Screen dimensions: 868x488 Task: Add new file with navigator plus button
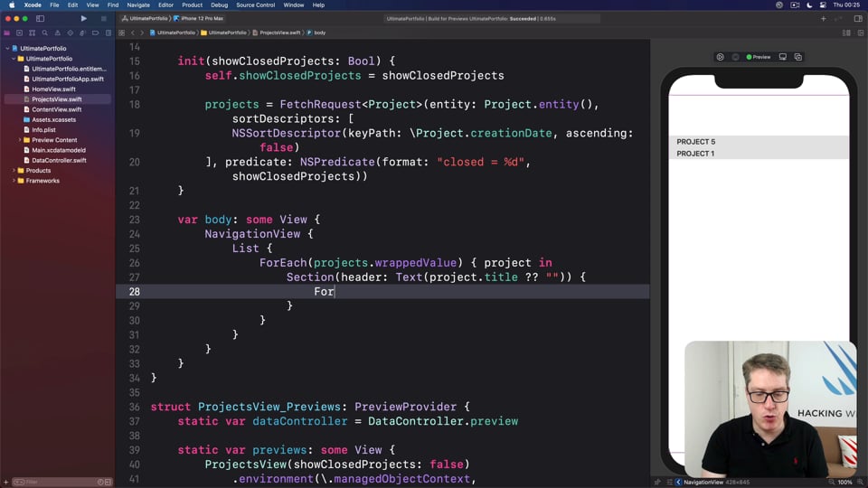coord(6,482)
